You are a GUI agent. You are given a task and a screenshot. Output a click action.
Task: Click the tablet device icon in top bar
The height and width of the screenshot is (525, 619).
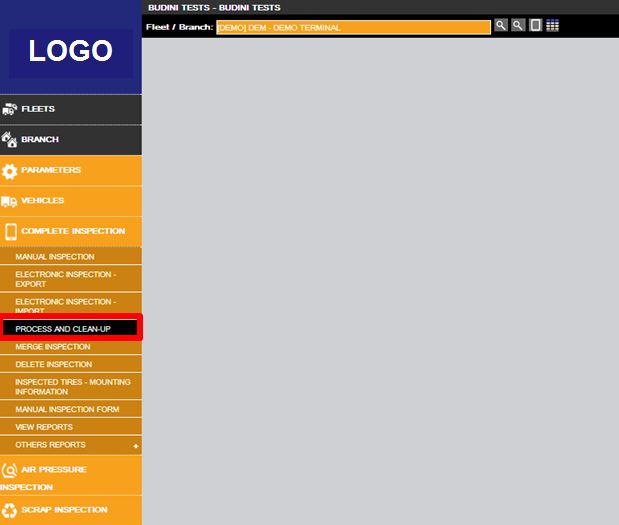535,26
